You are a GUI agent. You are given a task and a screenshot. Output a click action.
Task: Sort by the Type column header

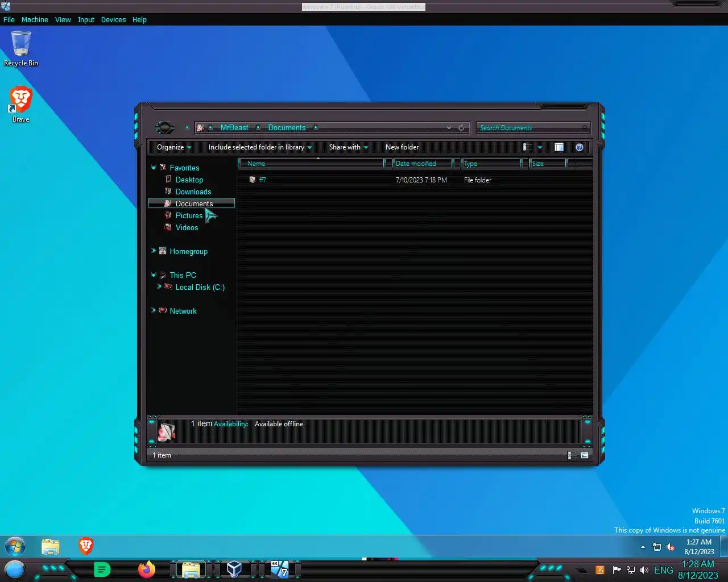tap(491, 164)
